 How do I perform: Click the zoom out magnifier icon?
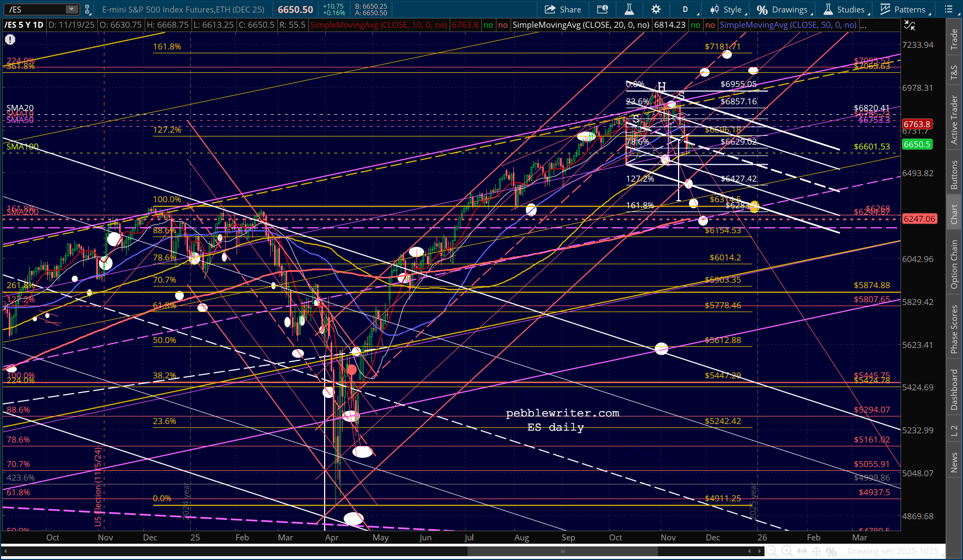pos(771,551)
